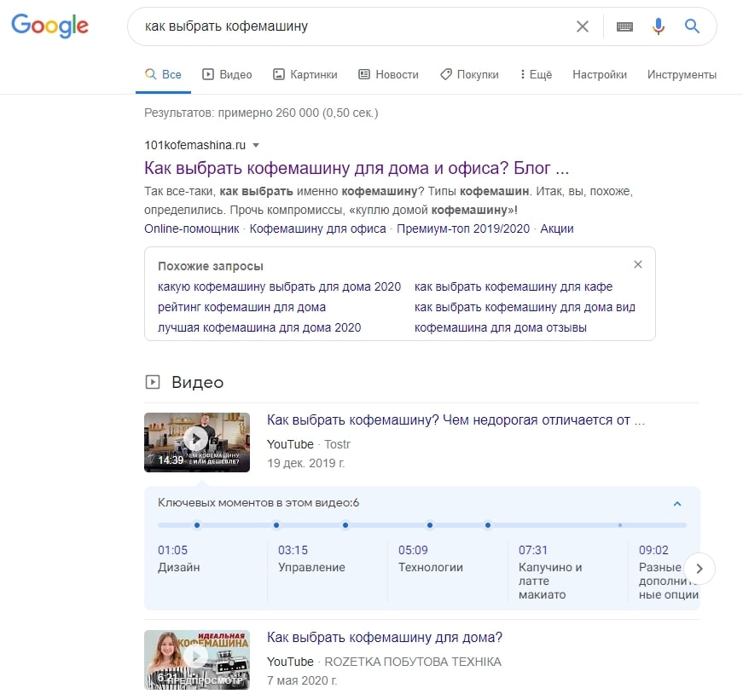The image size is (743, 700).
Task: Jump to the 07:31 marker on the timeline
Action: (430, 525)
